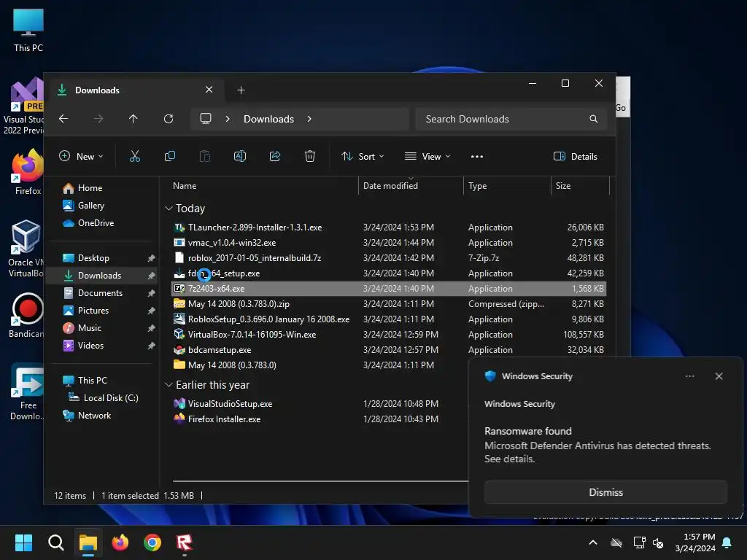
Task: Open Roblox Studio taskbar icon
Action: [185, 542]
